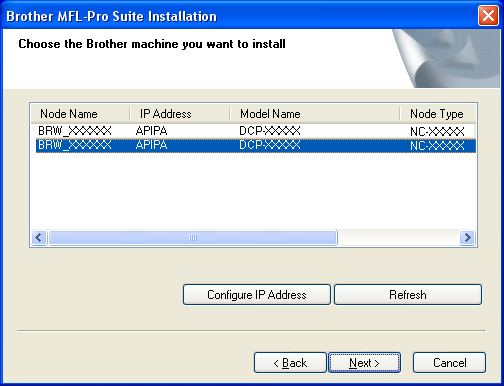This screenshot has width=504, height=386.
Task: Proceed with the Next button
Action: click(364, 362)
